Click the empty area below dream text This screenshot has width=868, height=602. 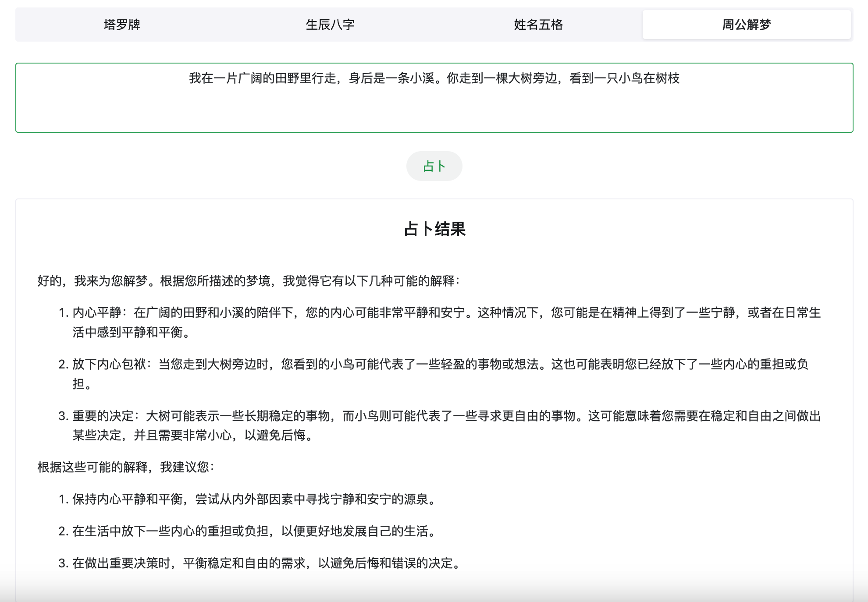pyautogui.click(x=434, y=112)
